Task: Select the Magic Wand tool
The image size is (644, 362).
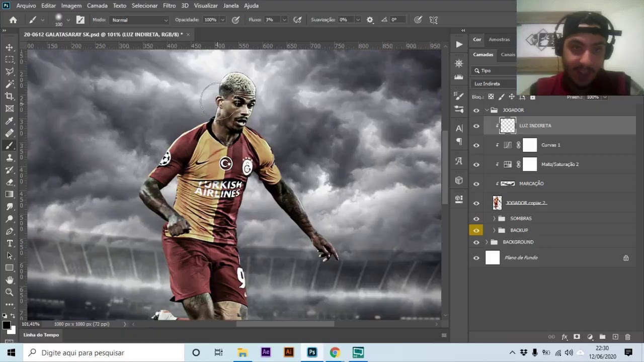Action: 10,84
